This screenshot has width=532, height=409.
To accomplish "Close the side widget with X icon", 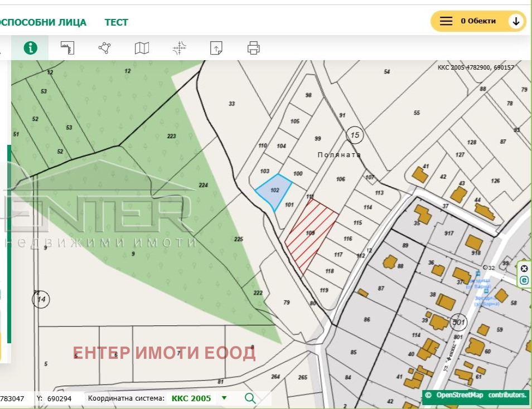I will click(524, 269).
